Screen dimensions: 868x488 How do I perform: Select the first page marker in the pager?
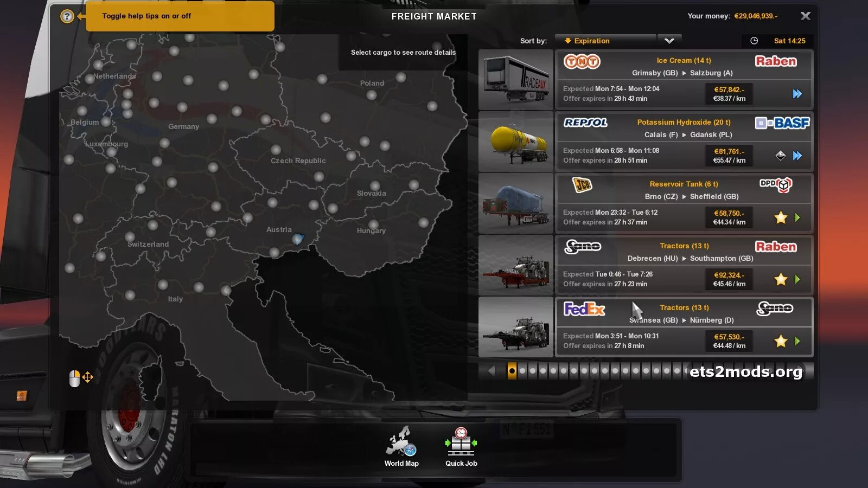(512, 371)
